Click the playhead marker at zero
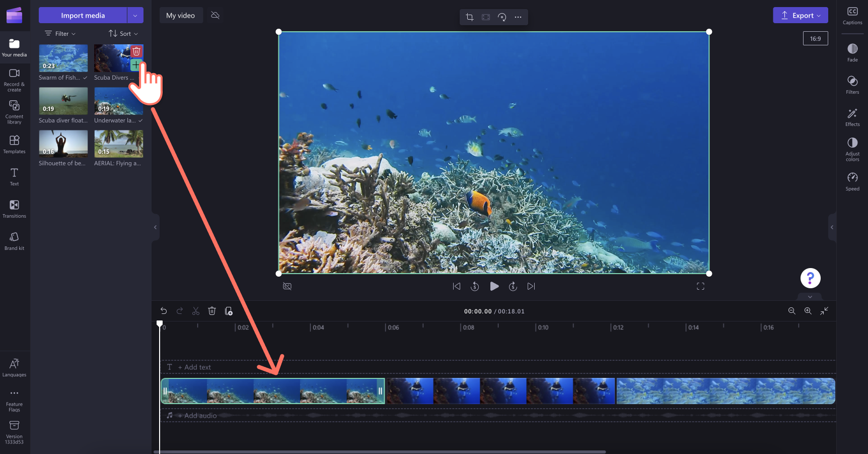The image size is (868, 454). [160, 324]
